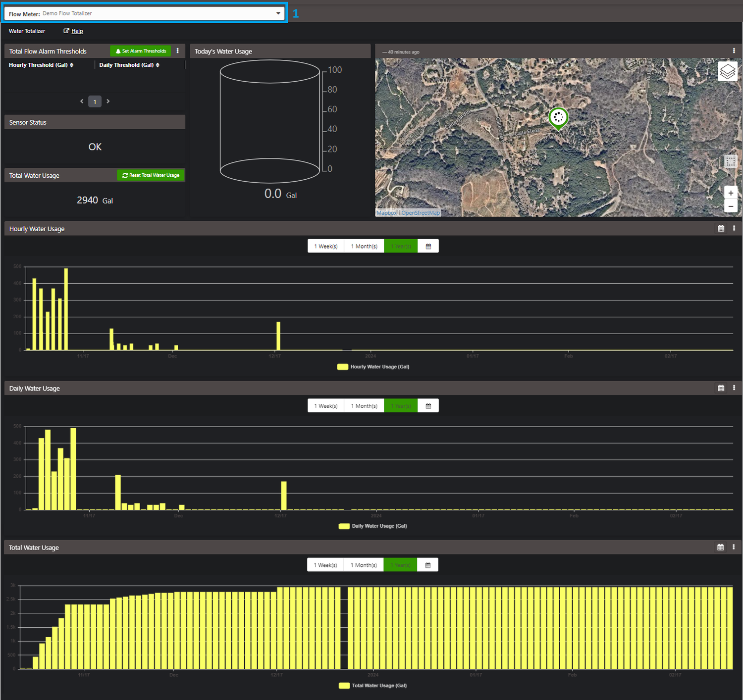This screenshot has height=700, width=743.
Task: Open the kebab menu on the map panel
Action: (734, 50)
